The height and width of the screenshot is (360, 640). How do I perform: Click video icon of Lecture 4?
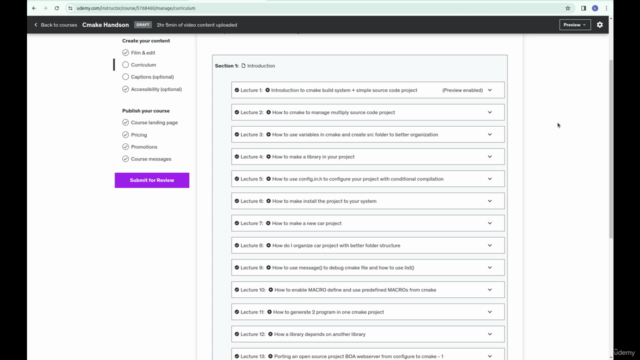pos(269,157)
